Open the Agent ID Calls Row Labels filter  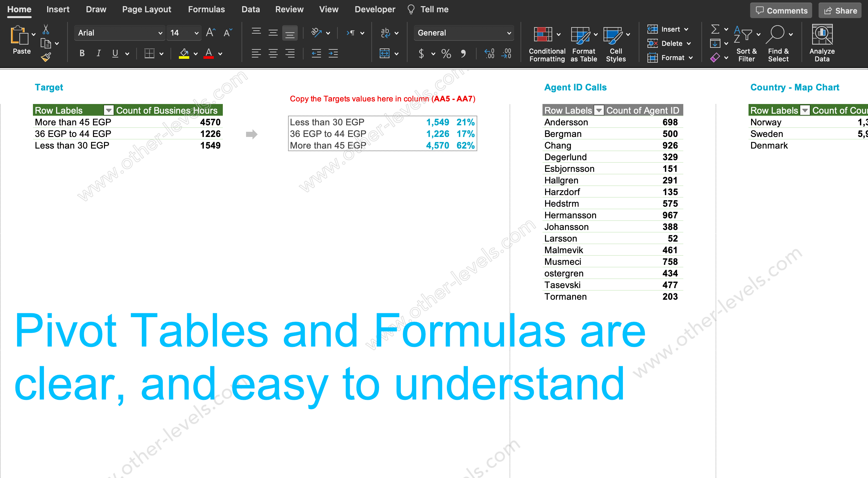click(599, 110)
